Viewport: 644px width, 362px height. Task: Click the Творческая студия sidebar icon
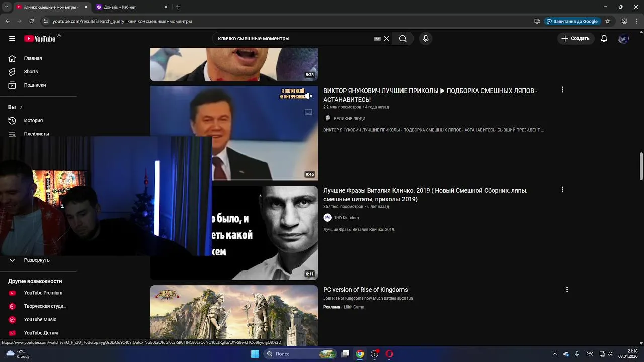coord(12,306)
